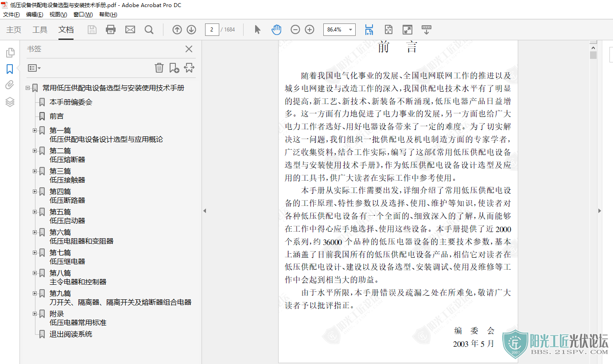Expand the 附录 bookmark node

click(x=35, y=314)
